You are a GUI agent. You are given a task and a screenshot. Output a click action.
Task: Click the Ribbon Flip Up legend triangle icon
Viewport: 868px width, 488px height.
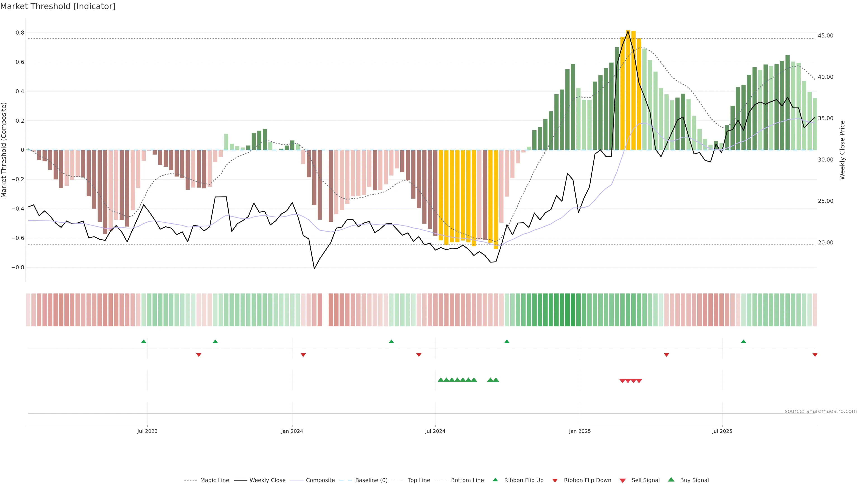point(495,480)
